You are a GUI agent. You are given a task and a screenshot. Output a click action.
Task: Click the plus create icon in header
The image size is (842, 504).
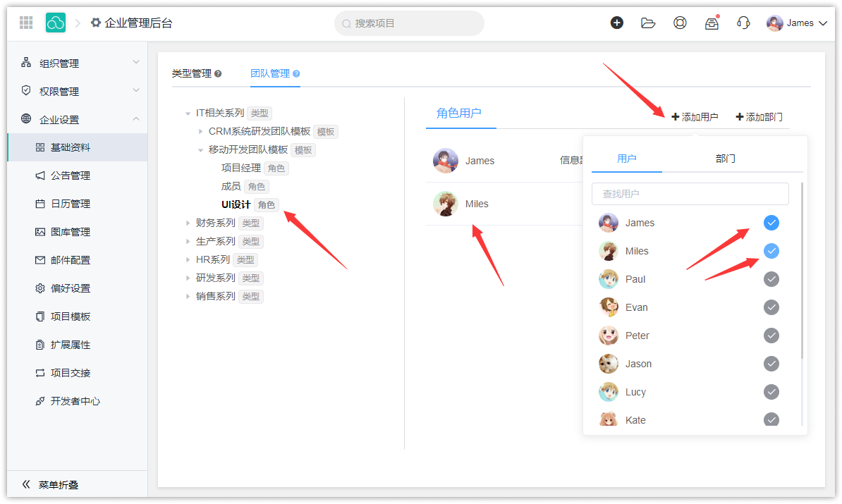tap(617, 23)
